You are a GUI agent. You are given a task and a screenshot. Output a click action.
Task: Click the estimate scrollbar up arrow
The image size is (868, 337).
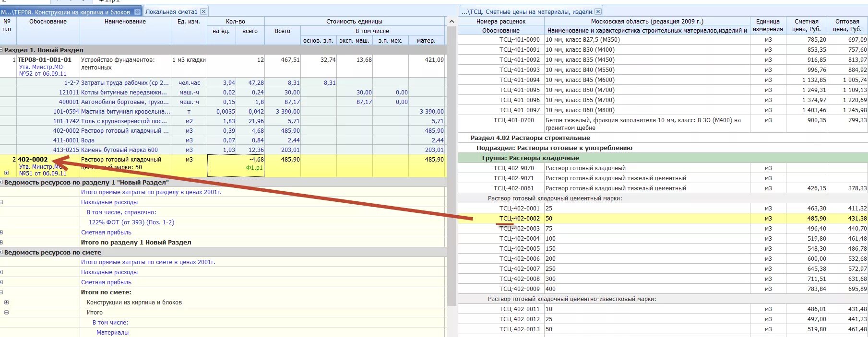coord(452,22)
